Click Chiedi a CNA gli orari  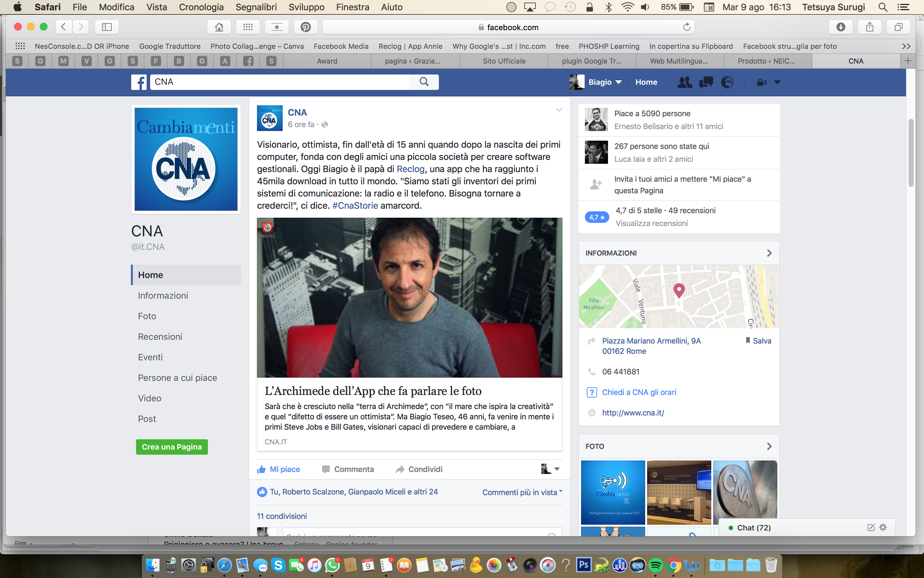click(x=639, y=392)
